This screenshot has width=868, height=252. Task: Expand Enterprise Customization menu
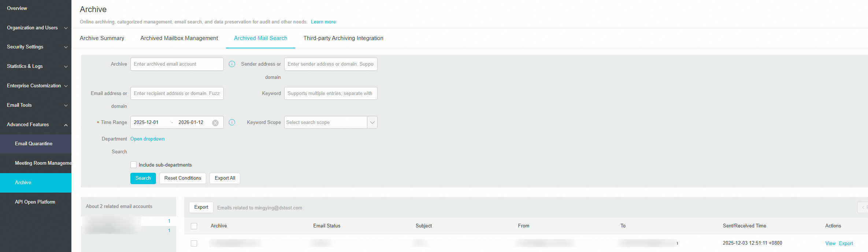(x=36, y=86)
